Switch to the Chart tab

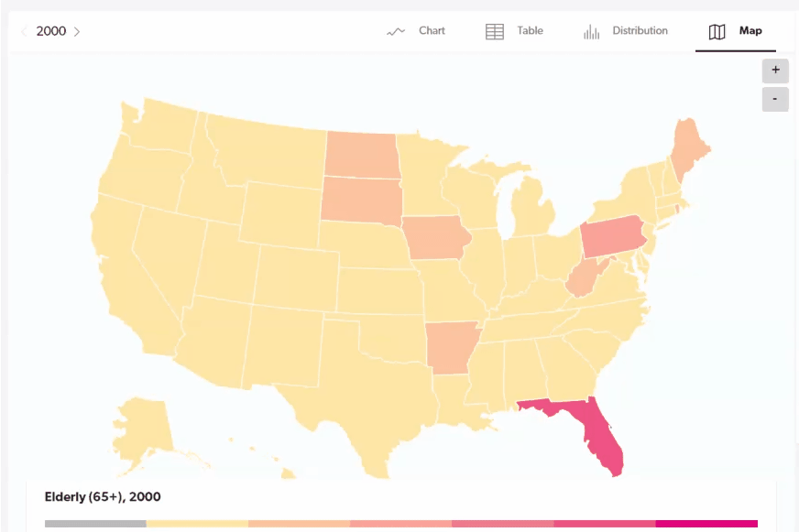tap(432, 30)
